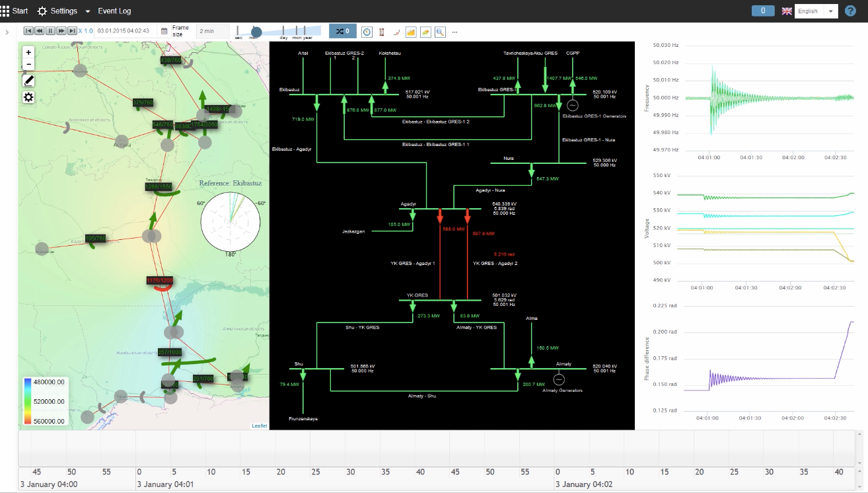Viewport: 868px width, 493px height.
Task: Click the 1266/1550 line label on map
Action: [x=159, y=187]
